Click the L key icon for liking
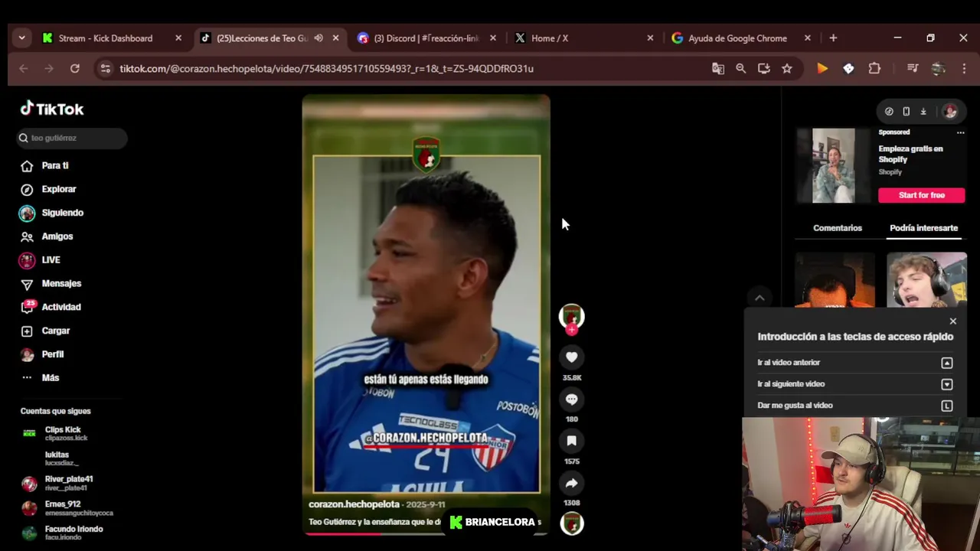Image resolution: width=980 pixels, height=551 pixels. [x=947, y=406]
